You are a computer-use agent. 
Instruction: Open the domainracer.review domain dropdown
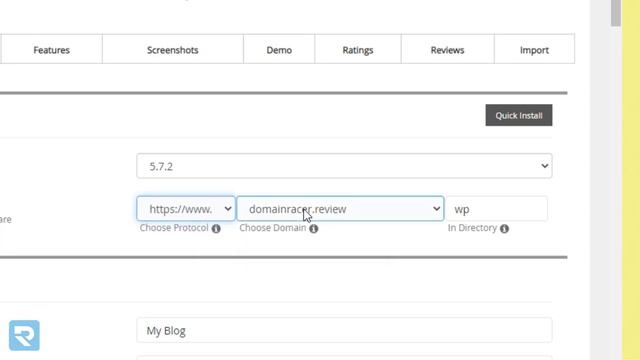pyautogui.click(x=340, y=209)
